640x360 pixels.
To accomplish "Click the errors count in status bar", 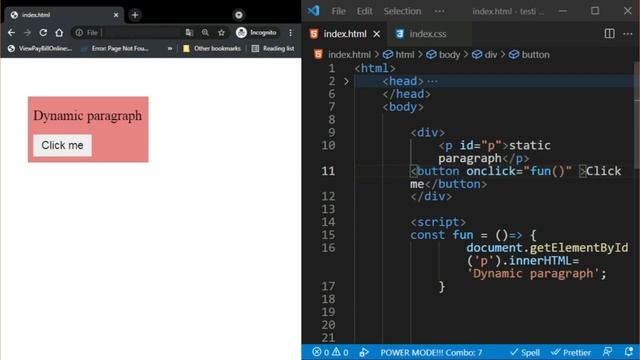I will 321,352.
